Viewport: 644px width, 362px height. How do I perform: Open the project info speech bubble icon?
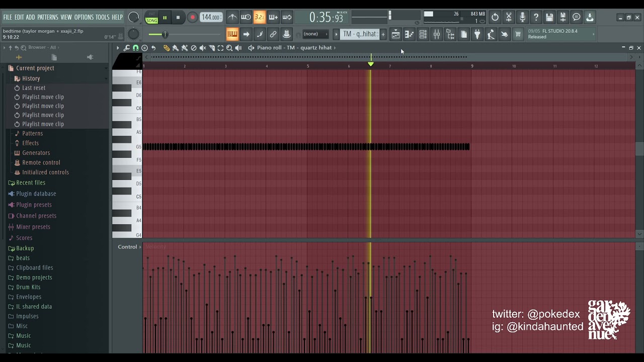coord(577,18)
